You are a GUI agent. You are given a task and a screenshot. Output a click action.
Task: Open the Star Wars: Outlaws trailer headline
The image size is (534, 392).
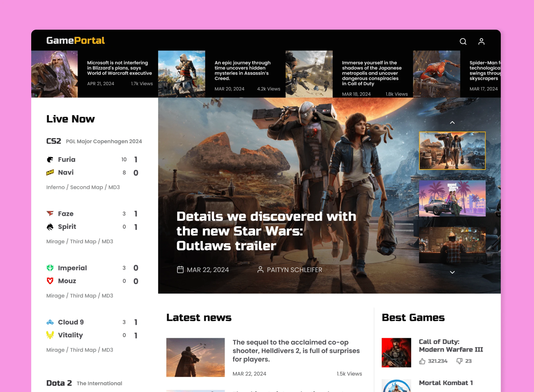click(x=266, y=231)
